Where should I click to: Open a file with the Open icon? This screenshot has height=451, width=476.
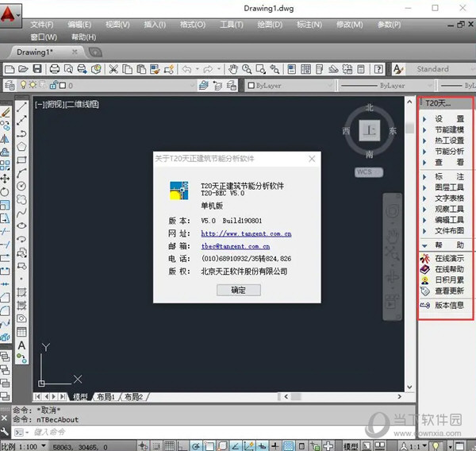tap(23, 69)
